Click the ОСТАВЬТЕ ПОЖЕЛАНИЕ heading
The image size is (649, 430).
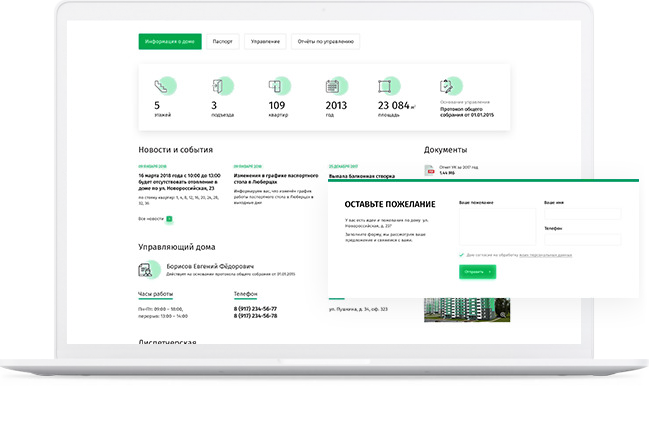tap(390, 204)
